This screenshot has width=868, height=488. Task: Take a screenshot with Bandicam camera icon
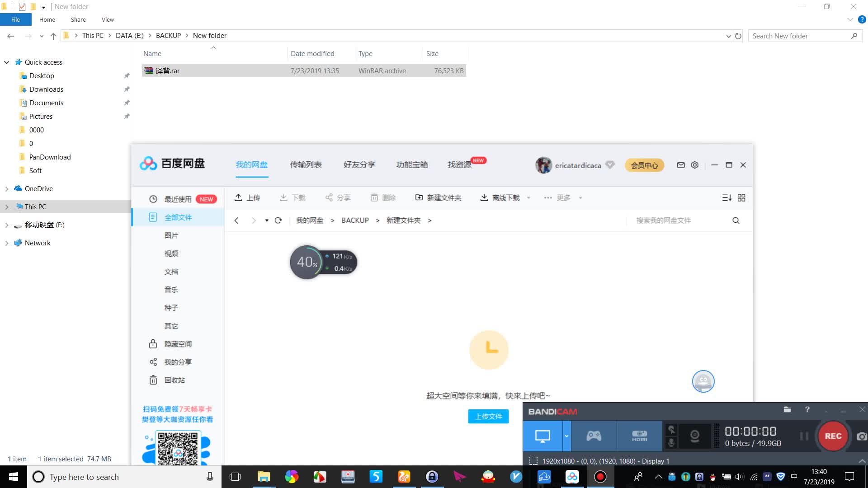pyautogui.click(x=862, y=436)
